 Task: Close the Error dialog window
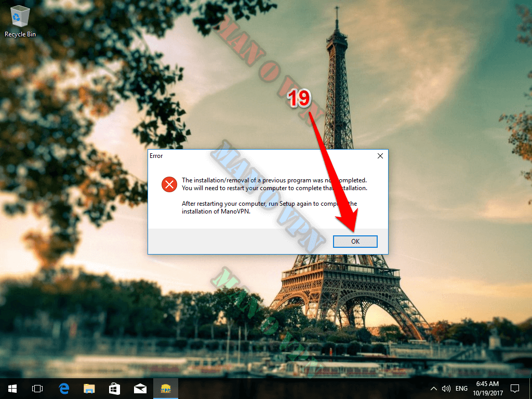click(x=380, y=156)
